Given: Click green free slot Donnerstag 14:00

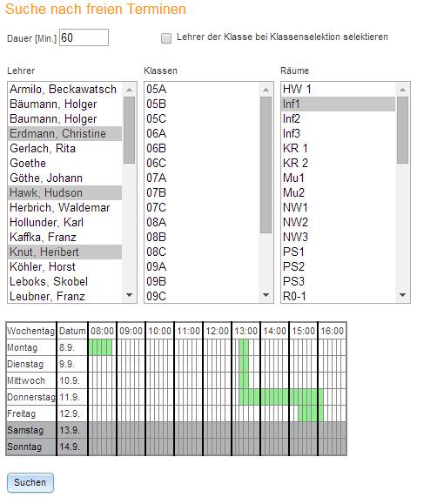Looking at the screenshot, I should (x=275, y=397).
